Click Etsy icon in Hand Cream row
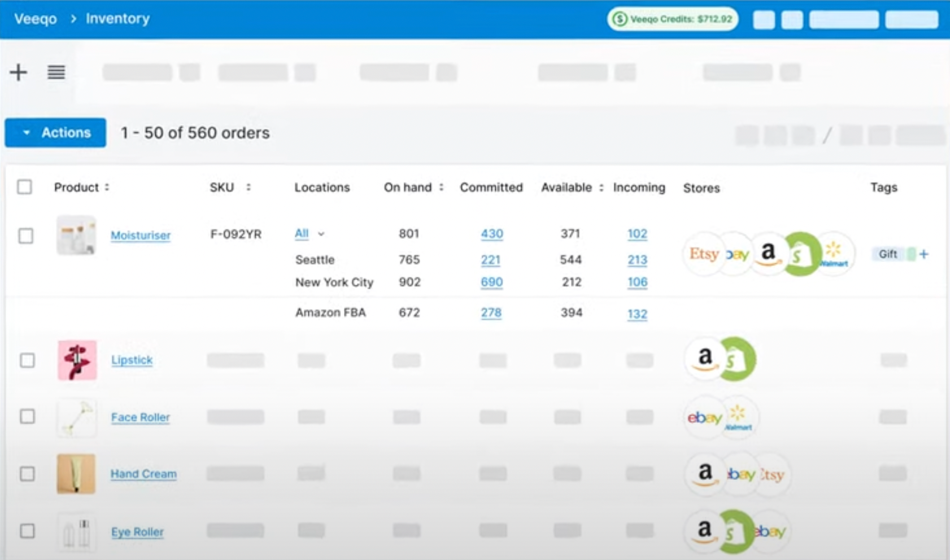 [774, 475]
